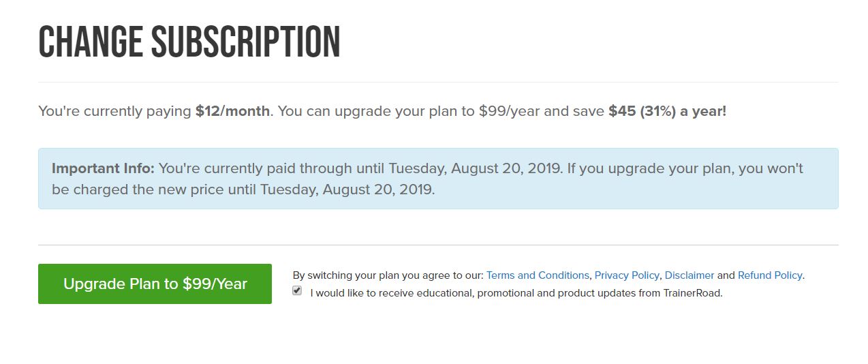868x364 pixels.
Task: Click the bold Important Info label
Action: coord(103,168)
